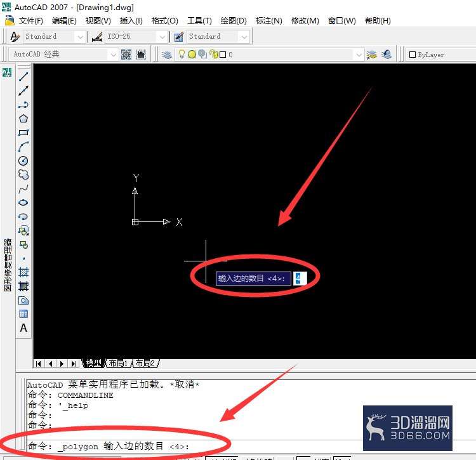The height and width of the screenshot is (460, 476).
Task: Click layer 0 color square
Action: [223, 55]
